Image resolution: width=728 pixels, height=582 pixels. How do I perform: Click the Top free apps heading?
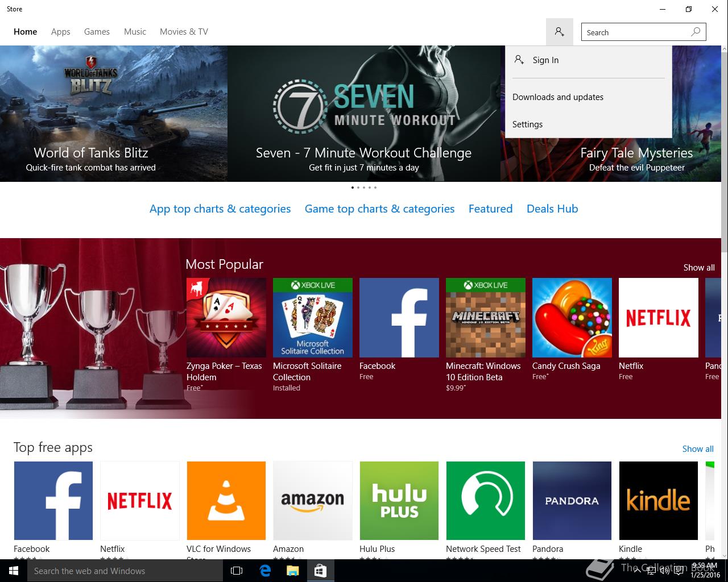[53, 448]
